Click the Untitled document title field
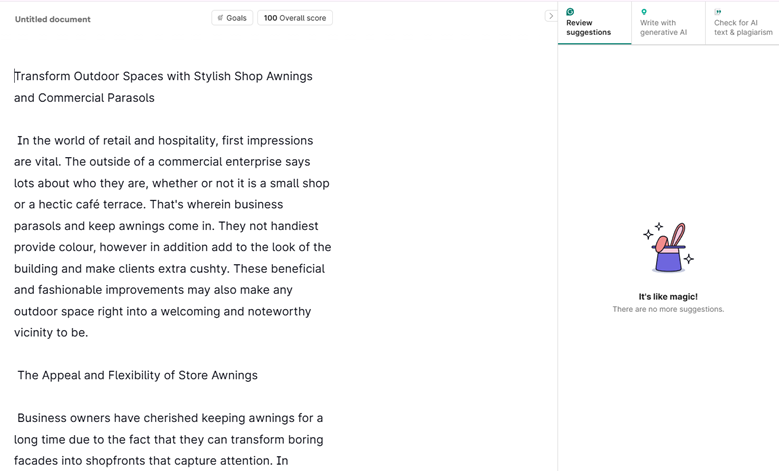The image size is (779, 471). click(x=53, y=19)
